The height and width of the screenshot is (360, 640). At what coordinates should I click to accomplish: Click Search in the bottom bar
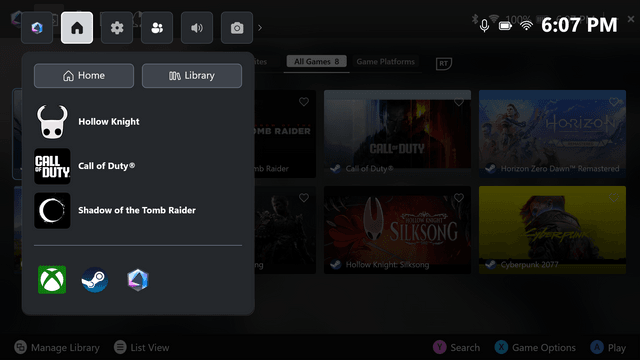[456, 347]
